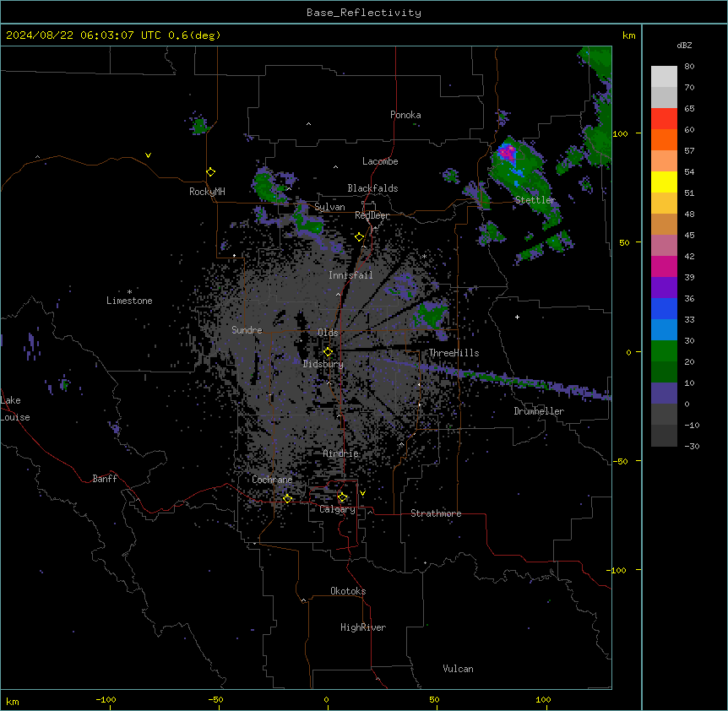Image resolution: width=728 pixels, height=711 pixels.
Task: Click the 100 tick on bottom axis
Action: (543, 699)
